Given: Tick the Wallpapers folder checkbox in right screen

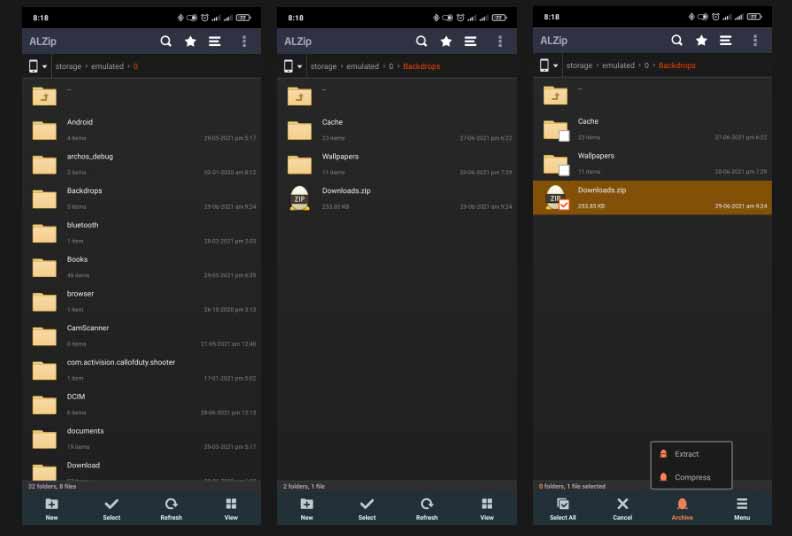Looking at the screenshot, I should [x=564, y=170].
